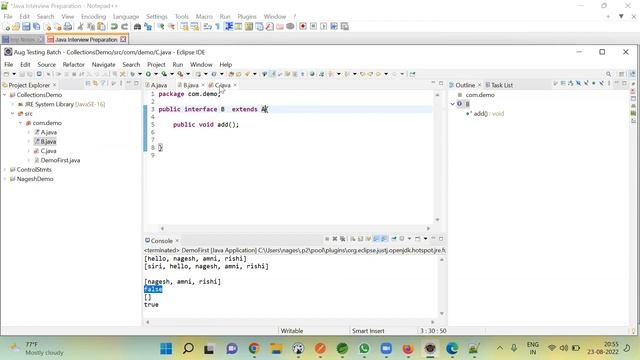Screen dimensions: 640x360
Task: Close the Console view tab
Action: click(177, 241)
